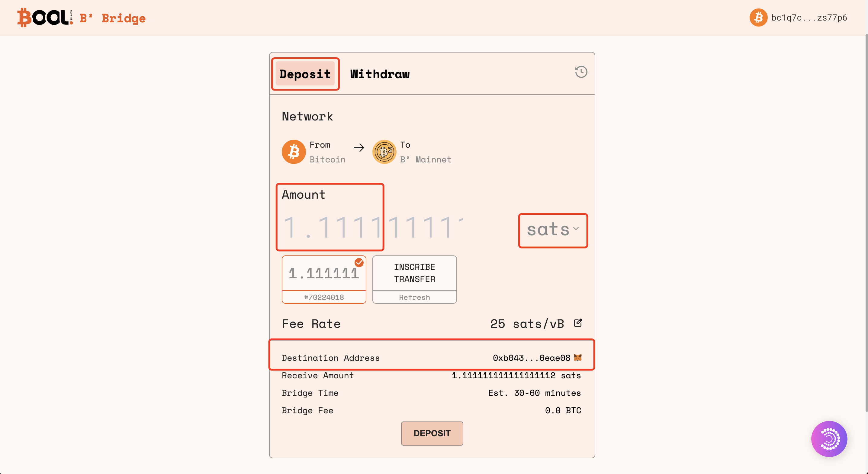Click the network direction arrow
The image size is (868, 474).
[x=359, y=148]
